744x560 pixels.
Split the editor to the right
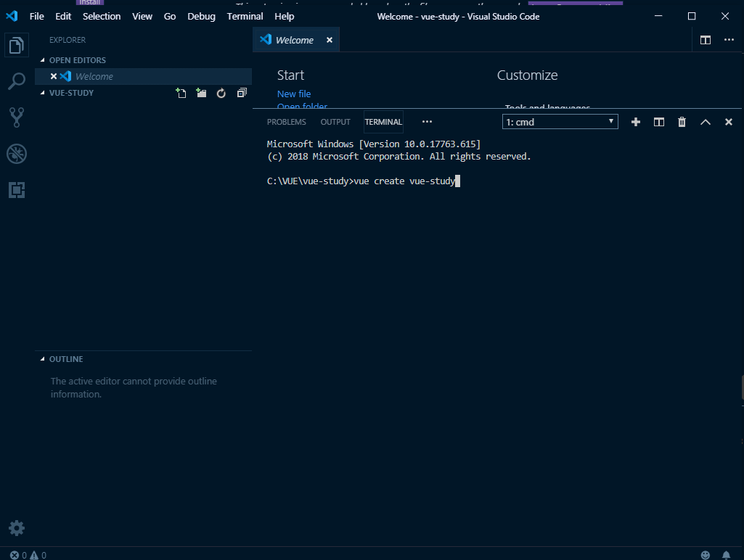(x=706, y=41)
